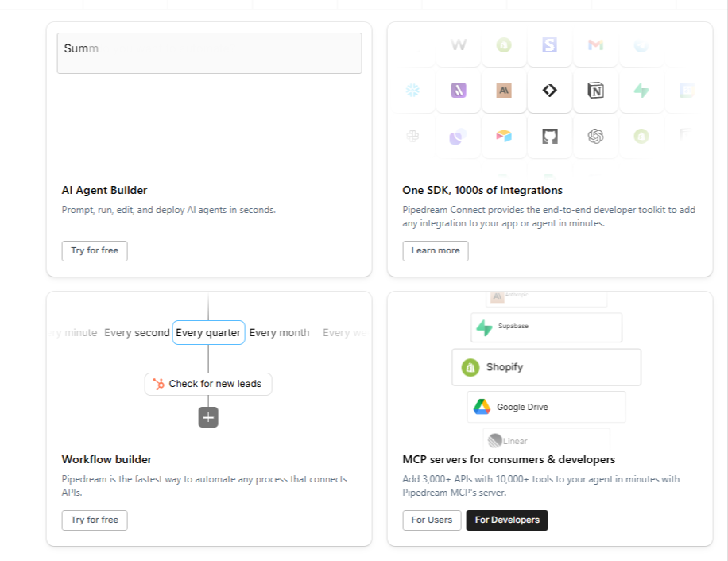Click the OpenAI logo tile
The height and width of the screenshot is (561, 728).
(595, 137)
